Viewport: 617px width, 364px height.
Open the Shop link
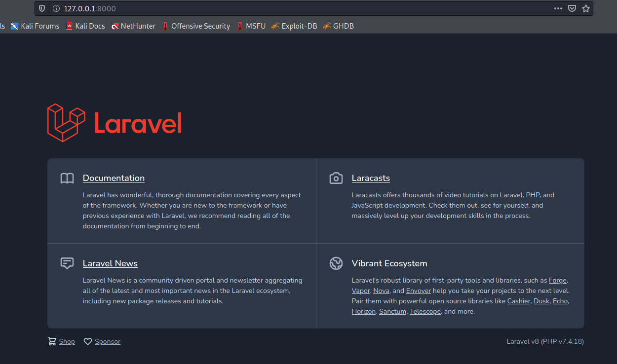tap(67, 341)
